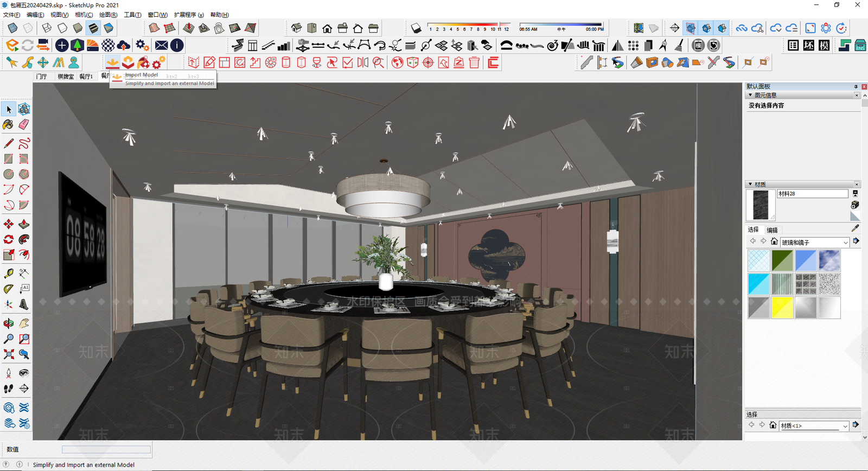Toggle Hidden Line face style

coord(62,28)
